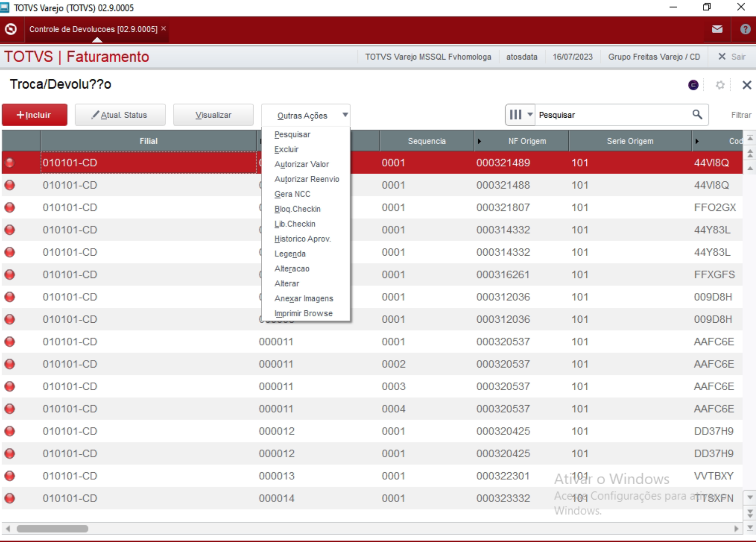Select Pesquisar from Outras Ações menu

coord(292,134)
